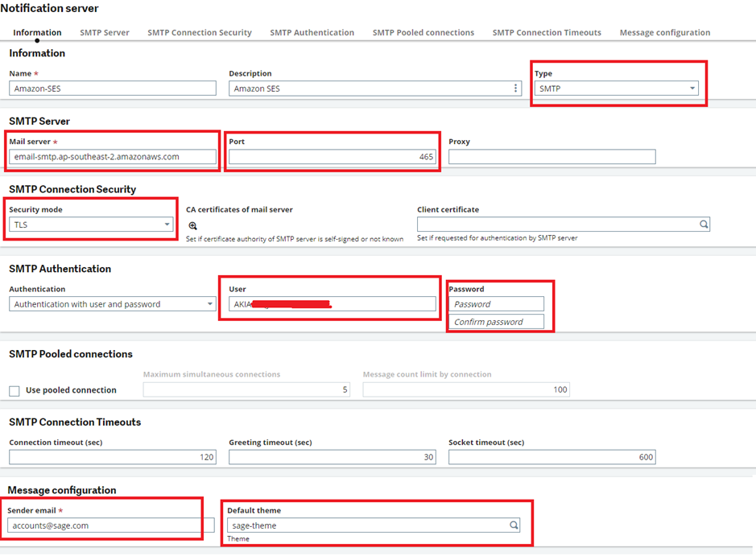Image resolution: width=756 pixels, height=556 pixels.
Task: Open the SMTP Authentication tab
Action: point(312,33)
